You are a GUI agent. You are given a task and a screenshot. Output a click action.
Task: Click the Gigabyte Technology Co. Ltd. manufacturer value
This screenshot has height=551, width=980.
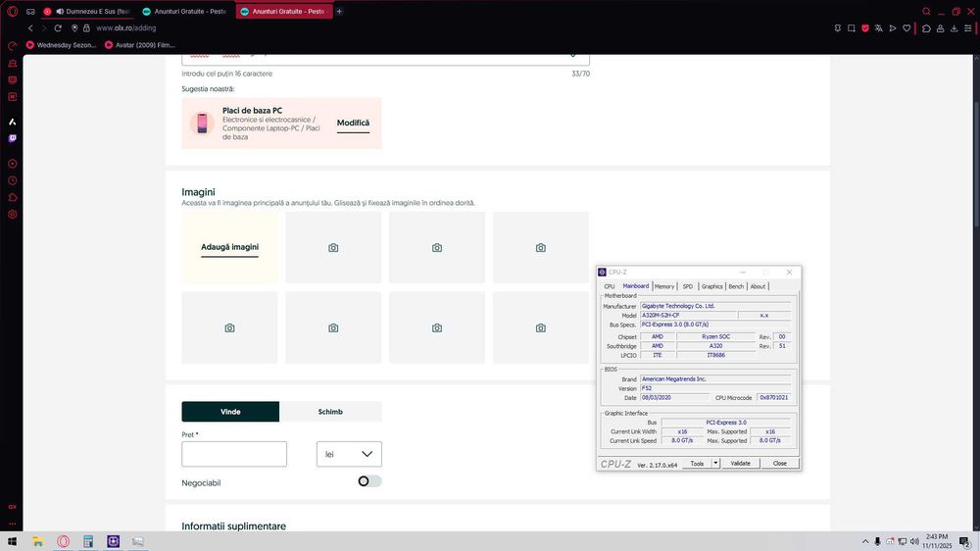pos(715,306)
